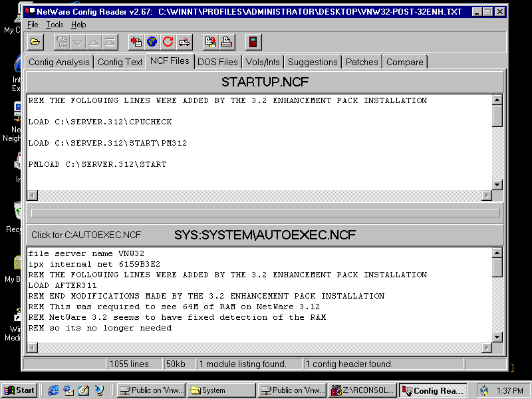532x399 pixels.
Task: Open the Patches tab
Action: tap(362, 62)
